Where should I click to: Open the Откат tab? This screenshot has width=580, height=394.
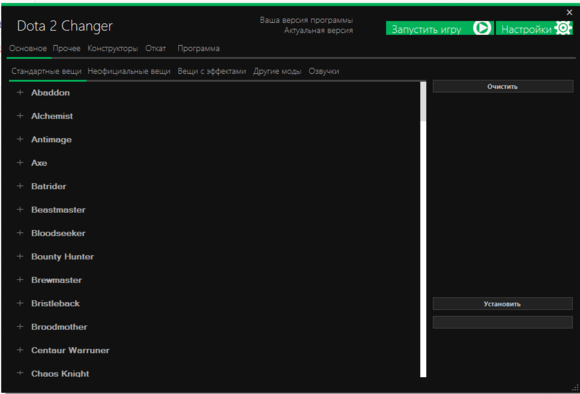[x=155, y=48]
